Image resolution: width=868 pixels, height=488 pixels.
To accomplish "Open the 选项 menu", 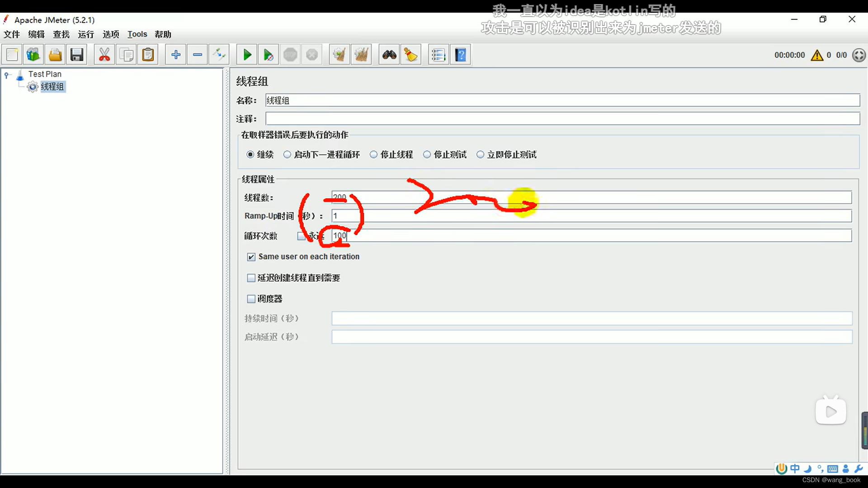I will pyautogui.click(x=111, y=34).
